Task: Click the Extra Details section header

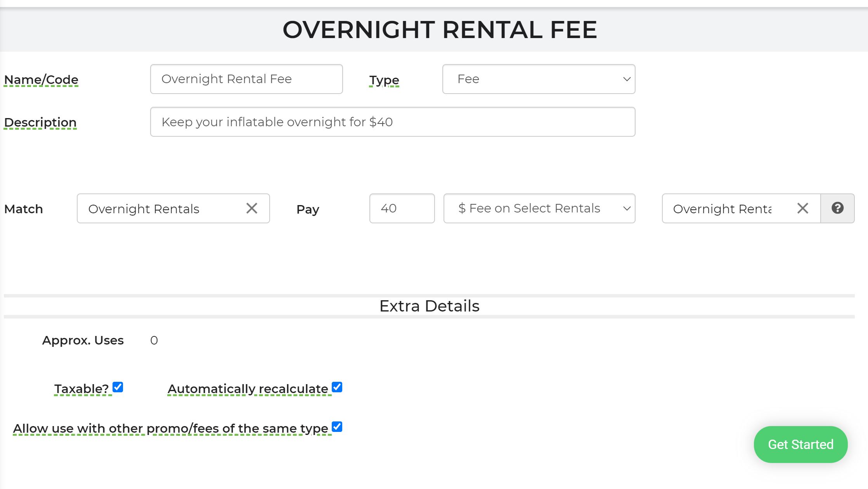Action: (429, 306)
